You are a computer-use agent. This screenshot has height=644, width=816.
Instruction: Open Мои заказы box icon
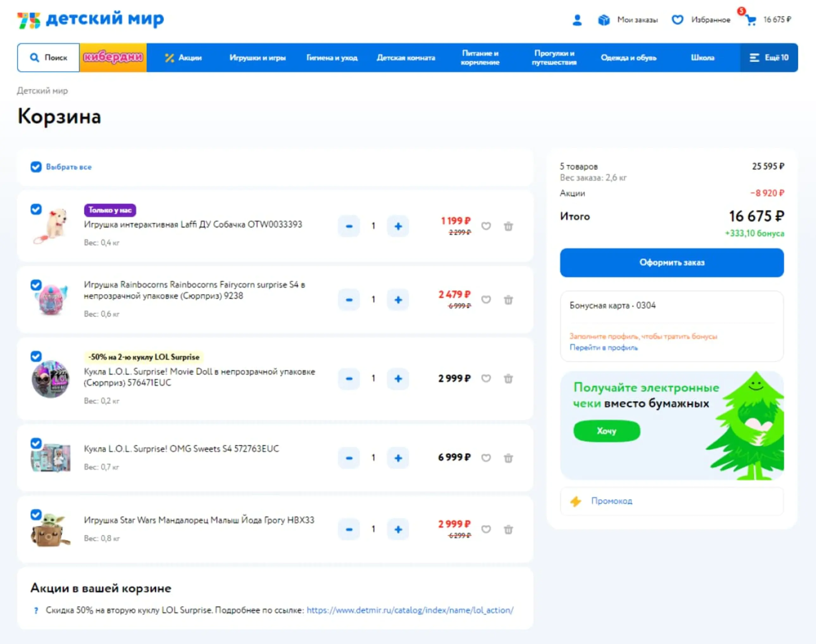point(604,20)
